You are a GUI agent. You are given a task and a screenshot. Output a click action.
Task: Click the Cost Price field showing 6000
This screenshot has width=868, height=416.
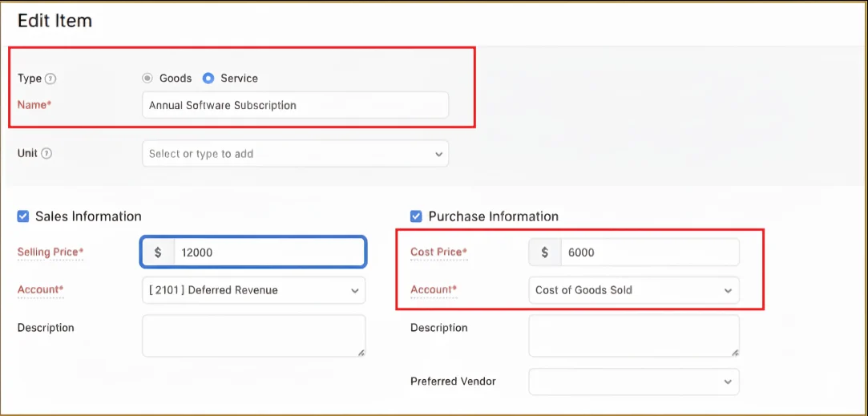649,252
